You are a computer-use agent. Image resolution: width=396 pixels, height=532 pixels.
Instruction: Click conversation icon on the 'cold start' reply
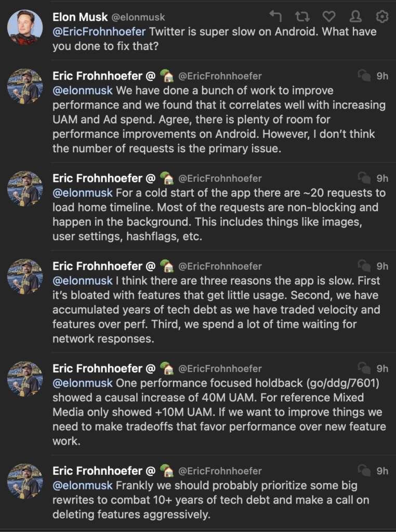364,178
